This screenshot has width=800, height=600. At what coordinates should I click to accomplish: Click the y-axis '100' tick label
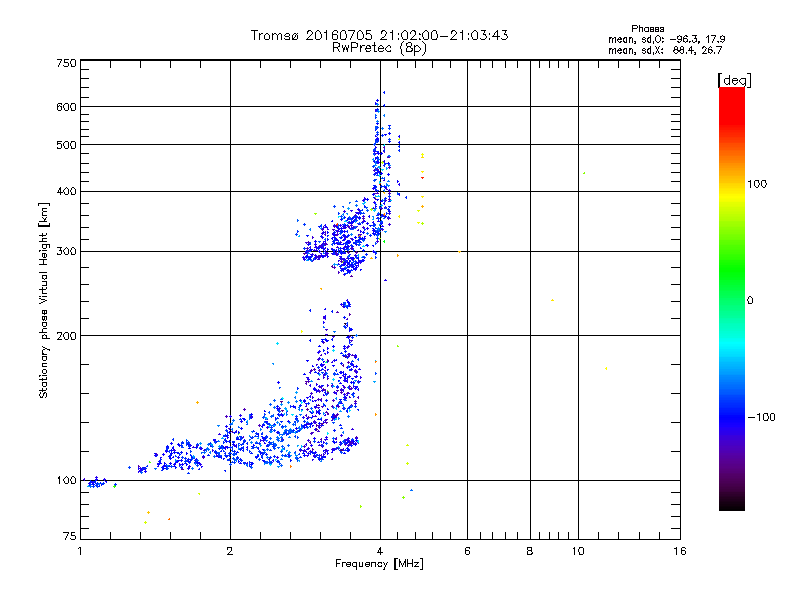tap(66, 481)
